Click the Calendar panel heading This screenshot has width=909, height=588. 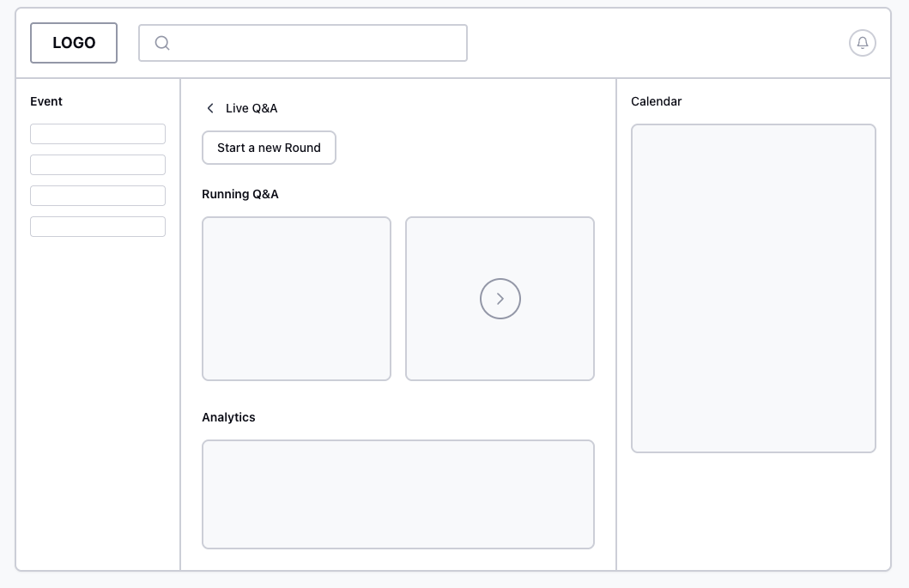point(656,101)
